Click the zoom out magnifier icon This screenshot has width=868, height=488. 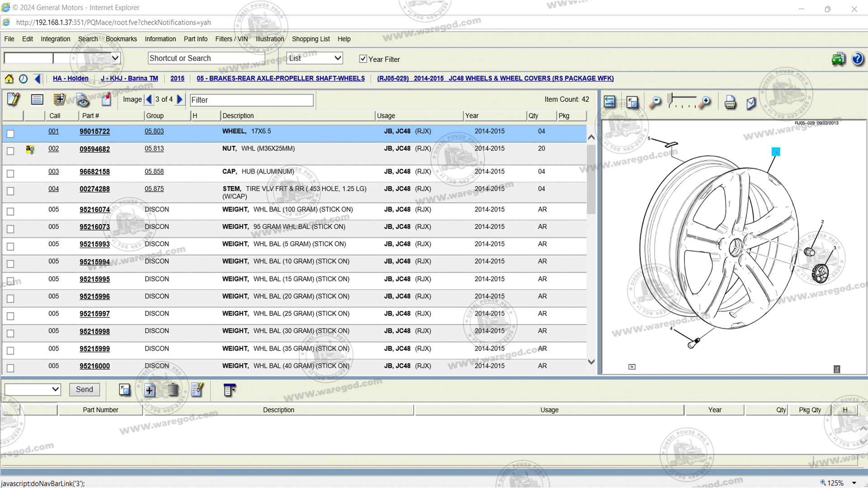655,103
